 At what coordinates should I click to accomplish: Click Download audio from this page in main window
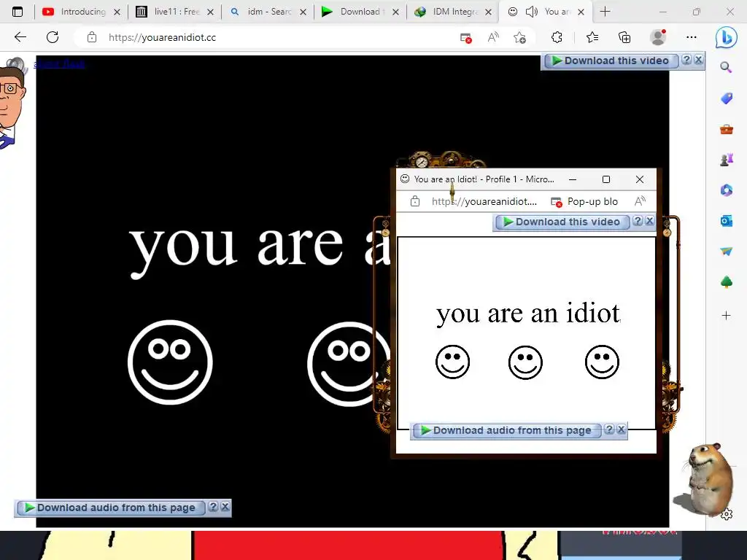click(111, 507)
